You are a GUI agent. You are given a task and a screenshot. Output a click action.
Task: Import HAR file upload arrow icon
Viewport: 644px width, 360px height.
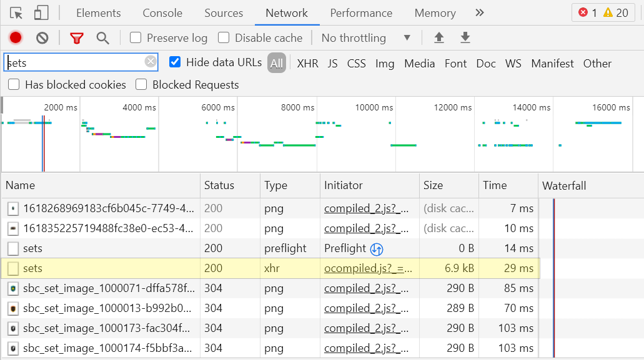pyautogui.click(x=439, y=37)
